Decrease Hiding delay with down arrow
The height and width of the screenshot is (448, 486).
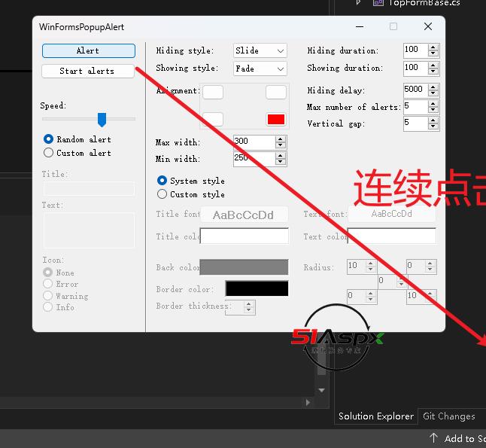click(433, 93)
